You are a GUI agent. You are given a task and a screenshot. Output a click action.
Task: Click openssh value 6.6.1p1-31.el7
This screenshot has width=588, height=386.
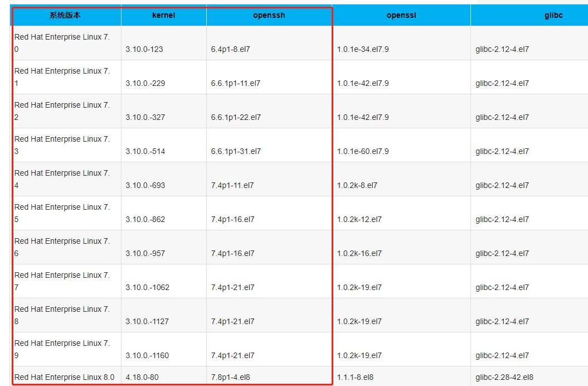236,151
